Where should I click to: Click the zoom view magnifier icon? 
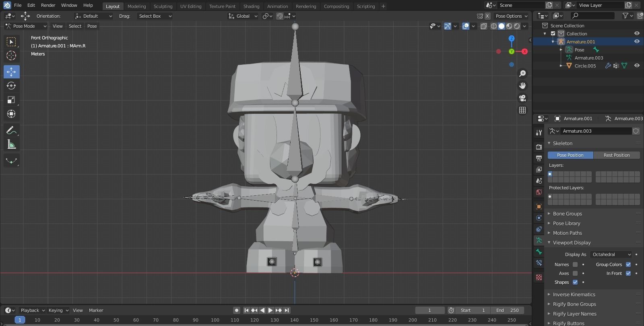pyautogui.click(x=522, y=74)
